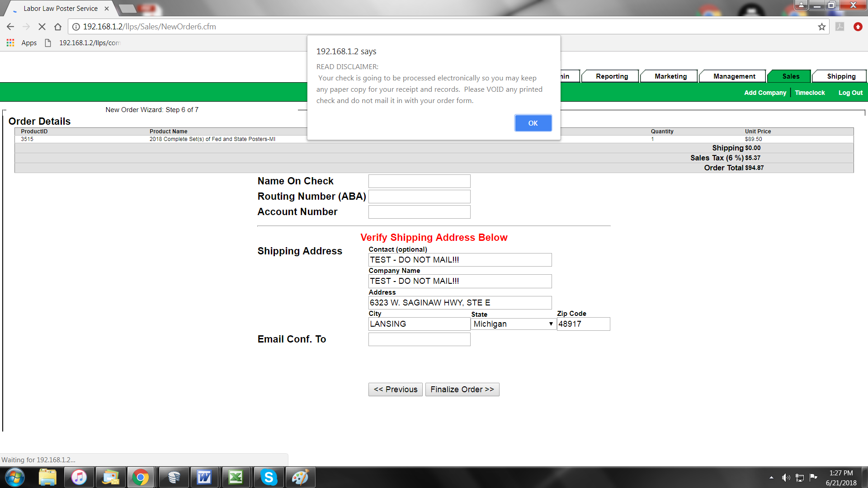868x488 pixels.
Task: Click the Finalize Order >> button
Action: point(462,389)
